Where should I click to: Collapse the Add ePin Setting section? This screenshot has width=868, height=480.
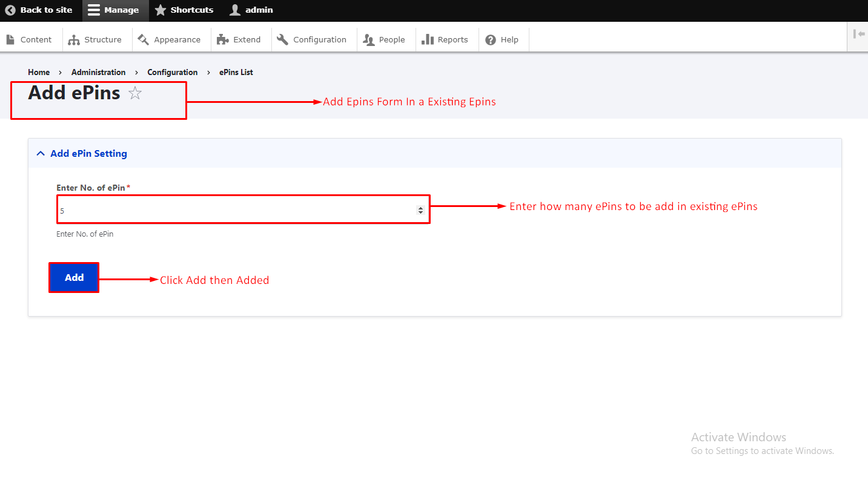point(88,154)
